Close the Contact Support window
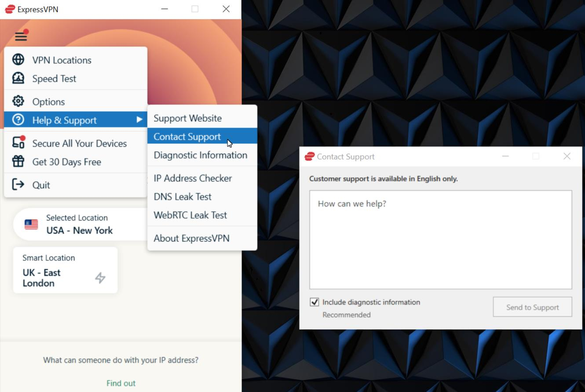The image size is (585, 392). (567, 156)
